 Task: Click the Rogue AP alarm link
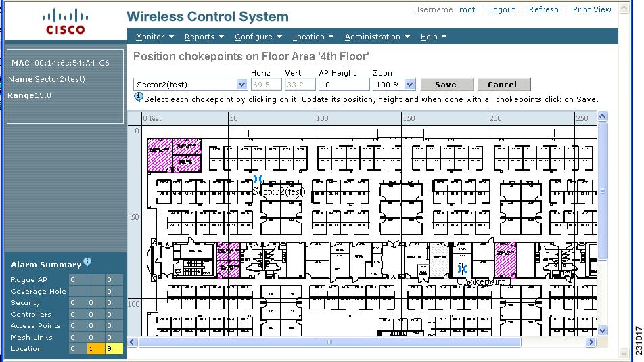pos(28,280)
